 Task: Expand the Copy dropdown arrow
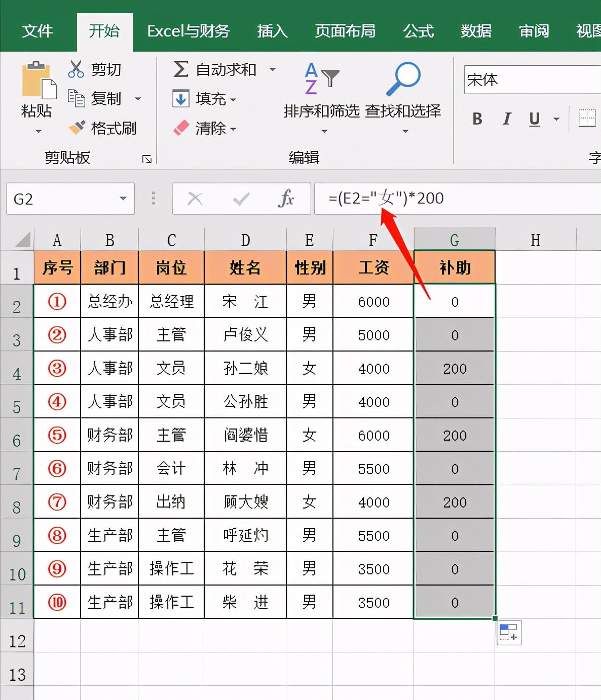(x=138, y=99)
